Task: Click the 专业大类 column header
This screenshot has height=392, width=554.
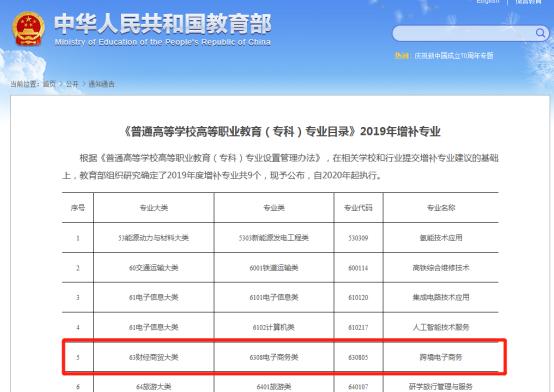Action: 154,208
